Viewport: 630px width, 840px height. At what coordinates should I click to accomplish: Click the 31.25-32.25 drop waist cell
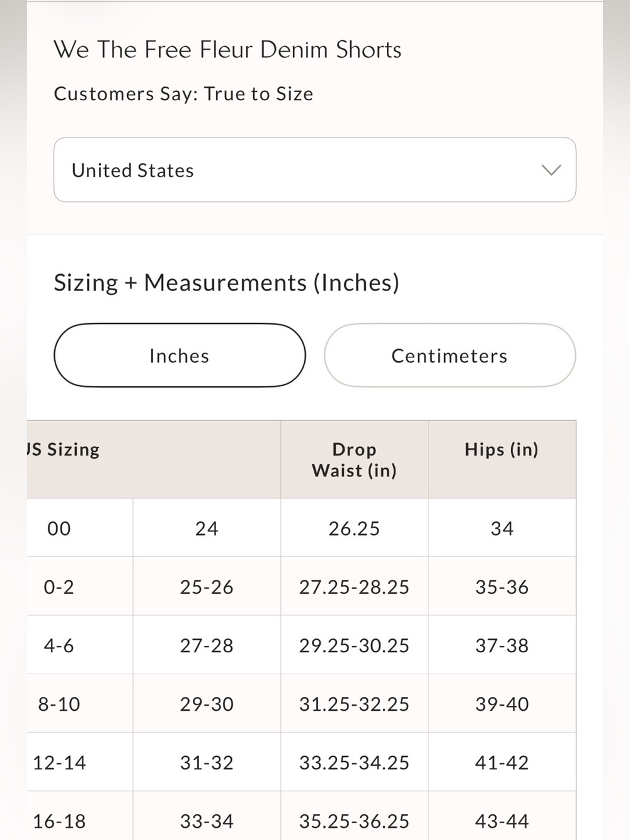pos(354,704)
